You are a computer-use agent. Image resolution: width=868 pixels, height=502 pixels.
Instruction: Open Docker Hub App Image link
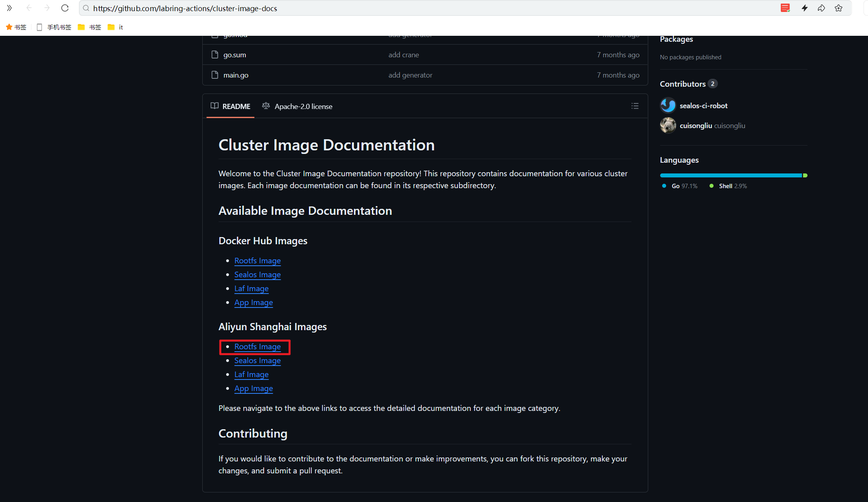(254, 302)
